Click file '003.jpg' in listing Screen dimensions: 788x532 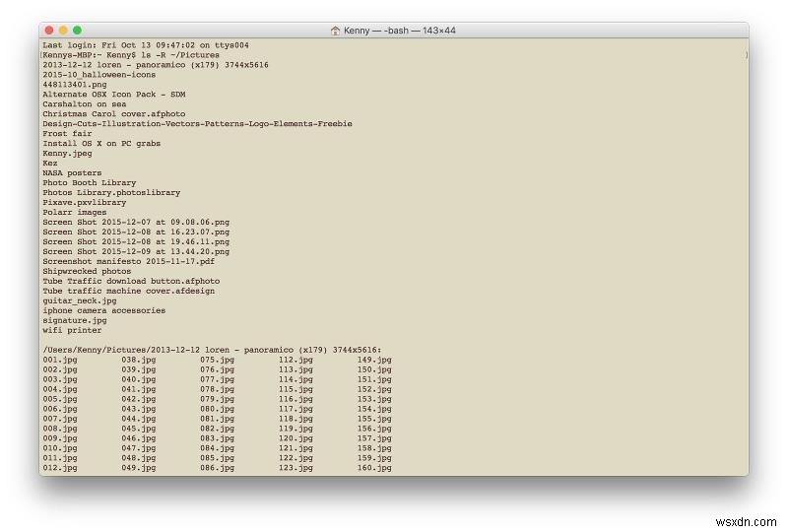click(60, 379)
